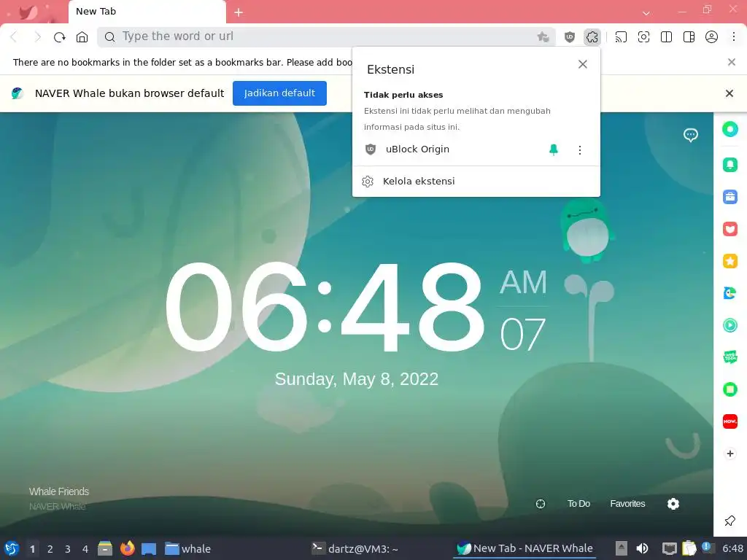Dismiss the default browser notification bar
The width and height of the screenshot is (747, 560).
[x=729, y=93]
